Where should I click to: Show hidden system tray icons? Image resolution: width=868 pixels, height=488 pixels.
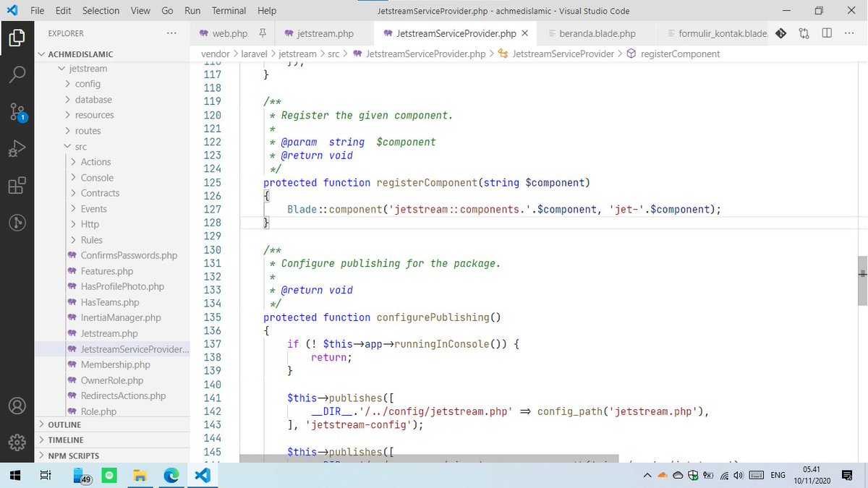[647, 475]
